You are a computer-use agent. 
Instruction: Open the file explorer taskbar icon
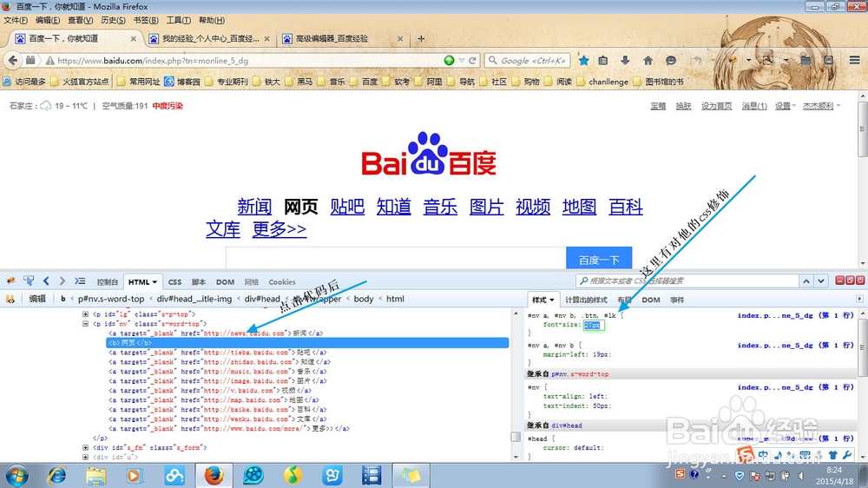95,475
